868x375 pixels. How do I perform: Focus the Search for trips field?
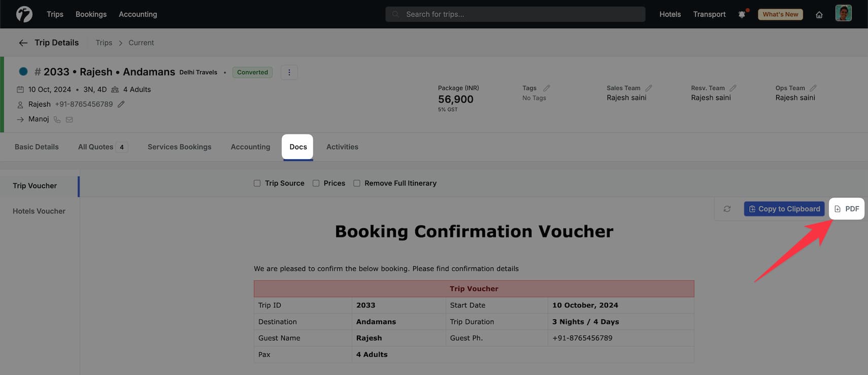point(515,14)
